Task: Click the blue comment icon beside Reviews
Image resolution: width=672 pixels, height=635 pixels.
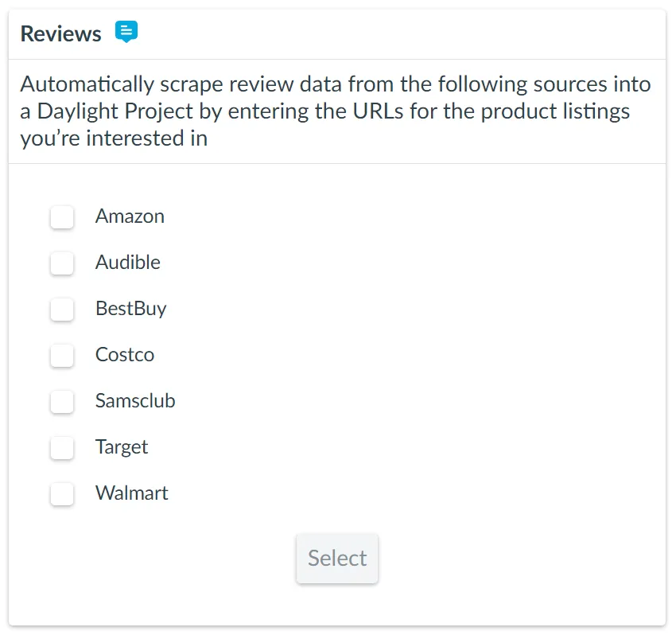Action: click(126, 32)
